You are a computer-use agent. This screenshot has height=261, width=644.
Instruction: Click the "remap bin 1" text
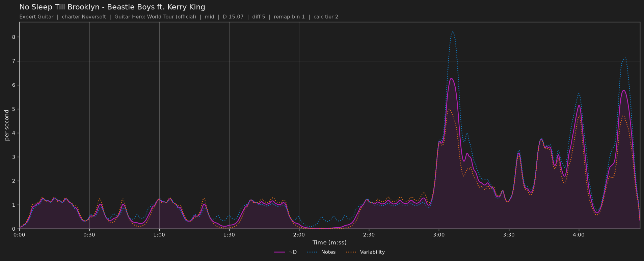pyautogui.click(x=289, y=17)
